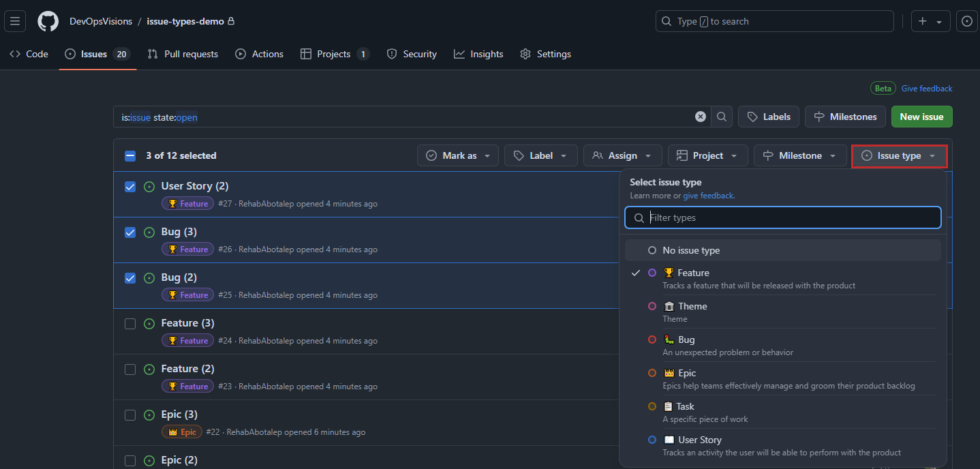This screenshot has height=469, width=980.
Task: Click the Feature badge on issue #25
Action: coord(187,295)
